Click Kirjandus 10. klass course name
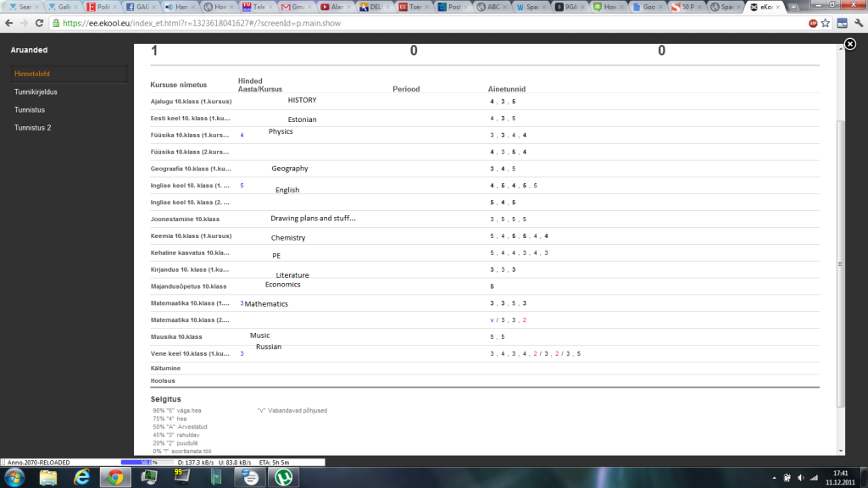Screen dimensions: 868x488 point(190,269)
